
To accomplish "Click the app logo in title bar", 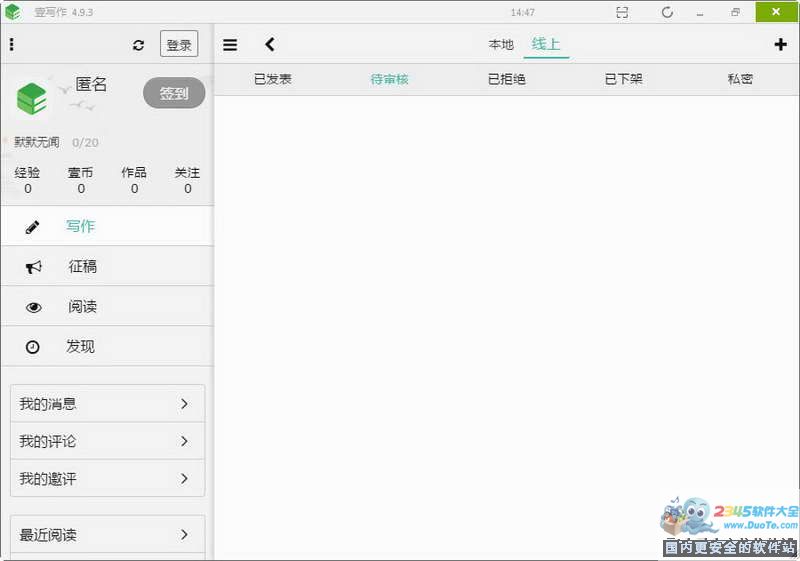I will pyautogui.click(x=13, y=12).
